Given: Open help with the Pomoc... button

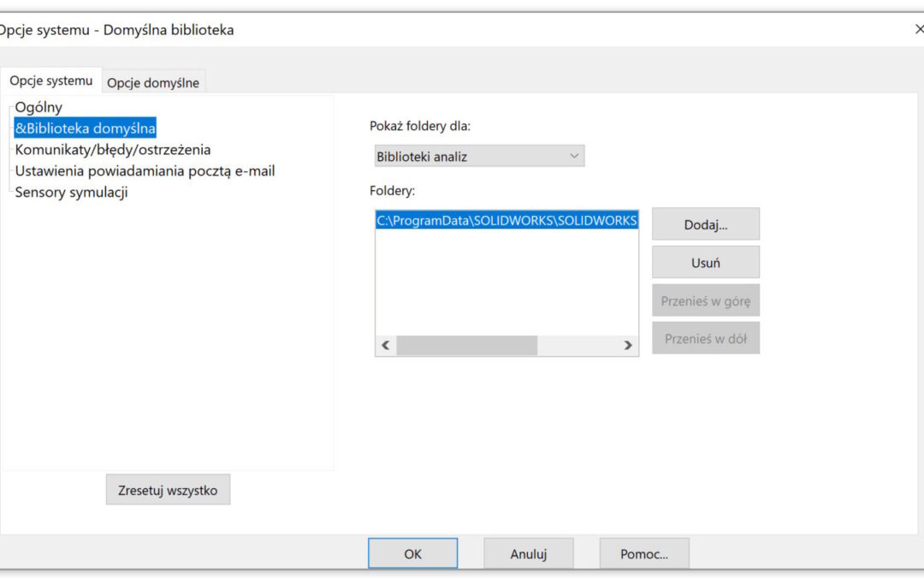Looking at the screenshot, I should click(643, 554).
